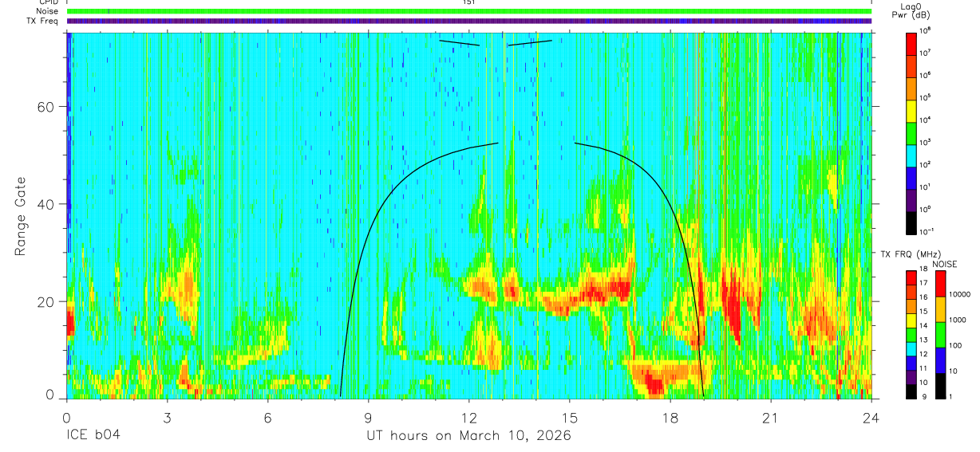Click the '10000' tick label on NOISE colorbar
The image size is (980, 452).
pyautogui.click(x=960, y=294)
